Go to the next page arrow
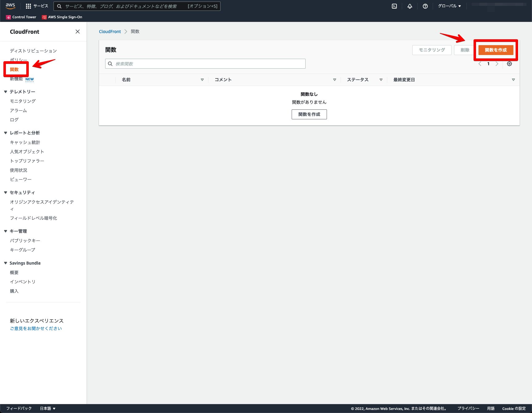 (x=497, y=64)
